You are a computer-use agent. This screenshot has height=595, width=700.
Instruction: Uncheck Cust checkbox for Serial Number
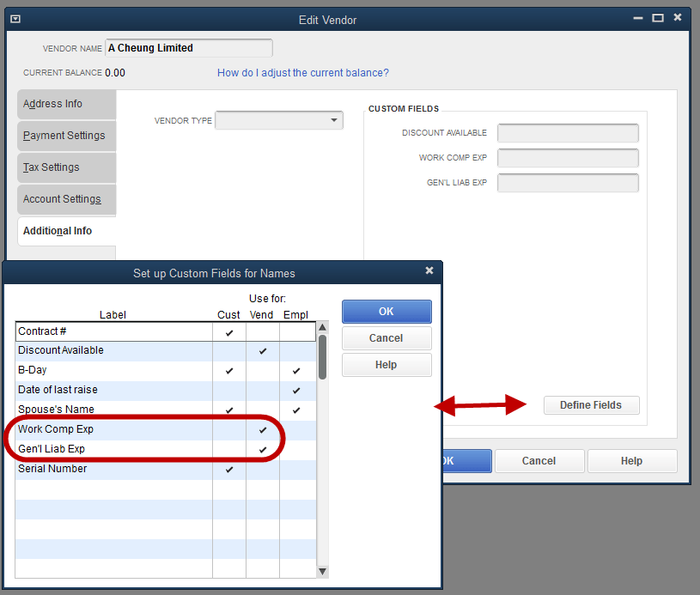228,469
